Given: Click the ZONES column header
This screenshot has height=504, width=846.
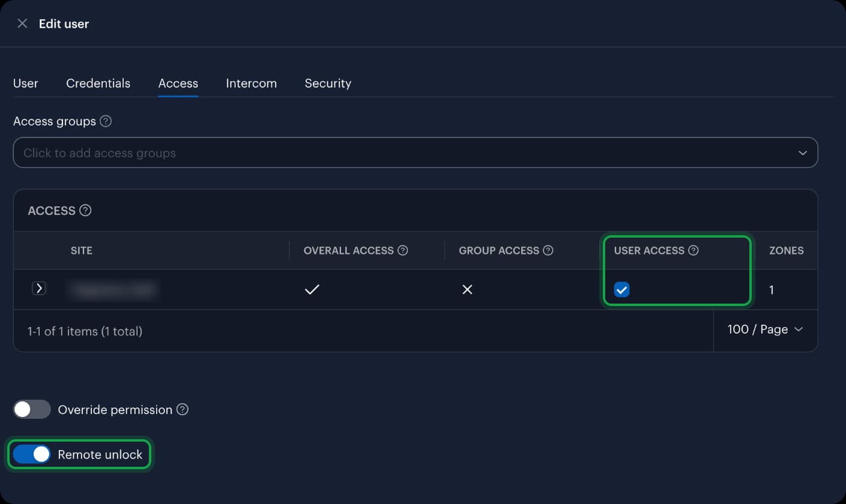Looking at the screenshot, I should click(787, 250).
